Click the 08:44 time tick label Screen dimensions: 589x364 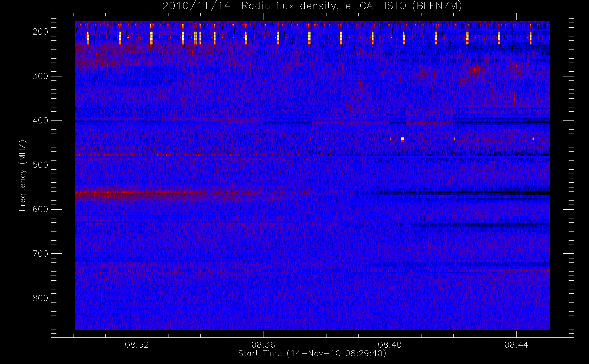click(x=516, y=345)
